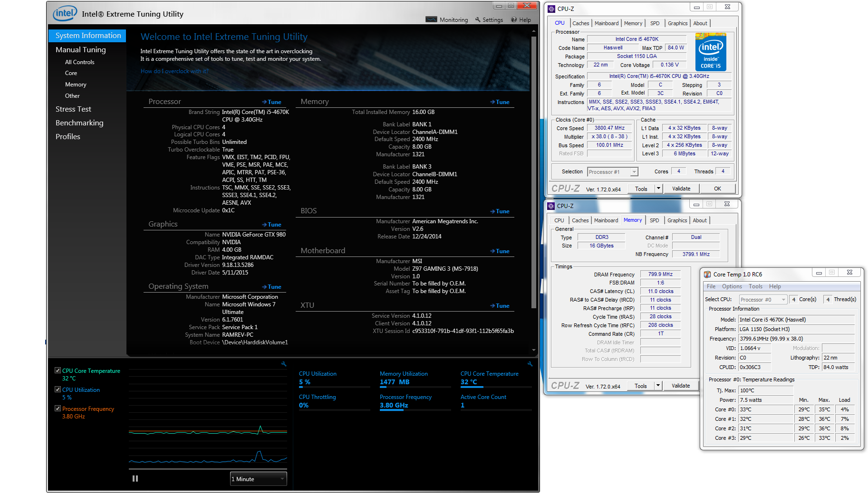Click the Intel Inside Core i5 badge
This screenshot has width=868, height=493.
711,52
